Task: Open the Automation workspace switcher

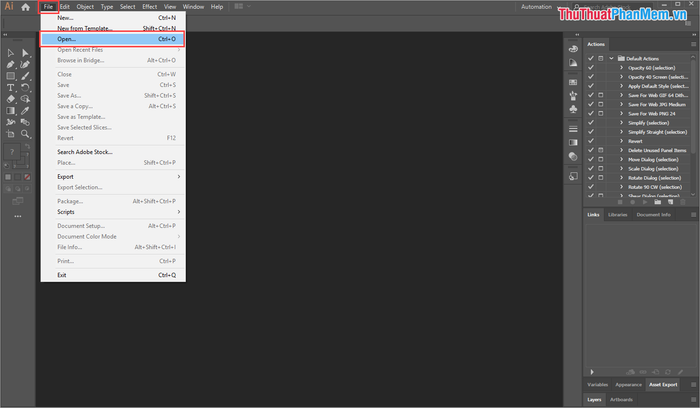Action: (x=540, y=7)
